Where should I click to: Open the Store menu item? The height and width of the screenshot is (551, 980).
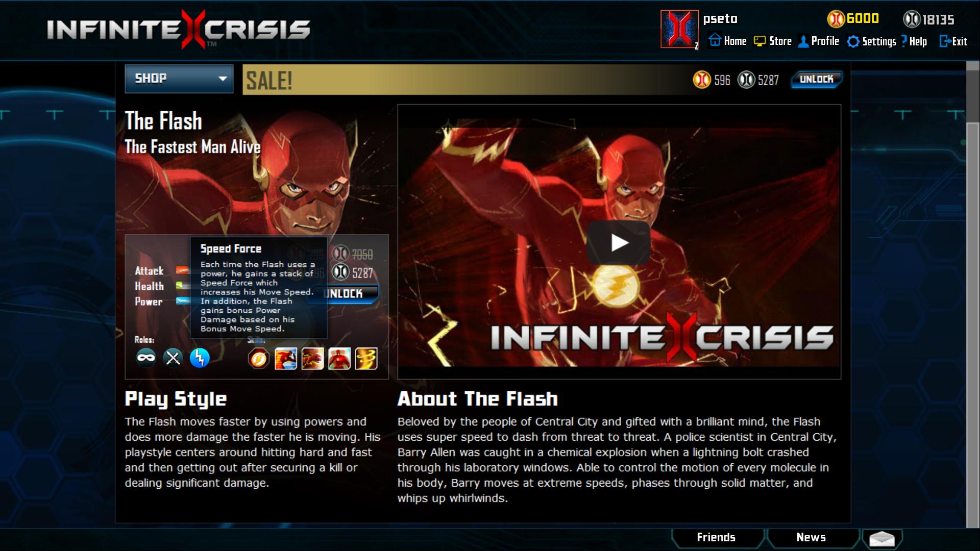(773, 41)
